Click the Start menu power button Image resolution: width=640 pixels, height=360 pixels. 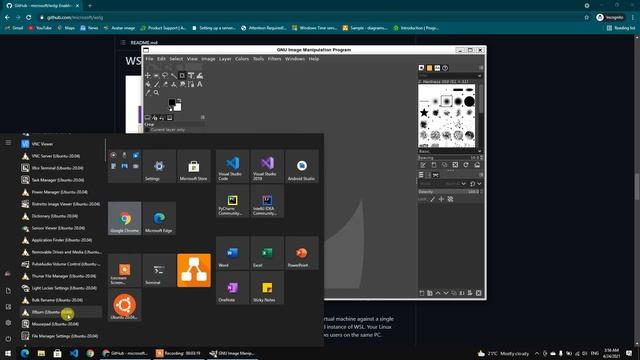coord(8,339)
